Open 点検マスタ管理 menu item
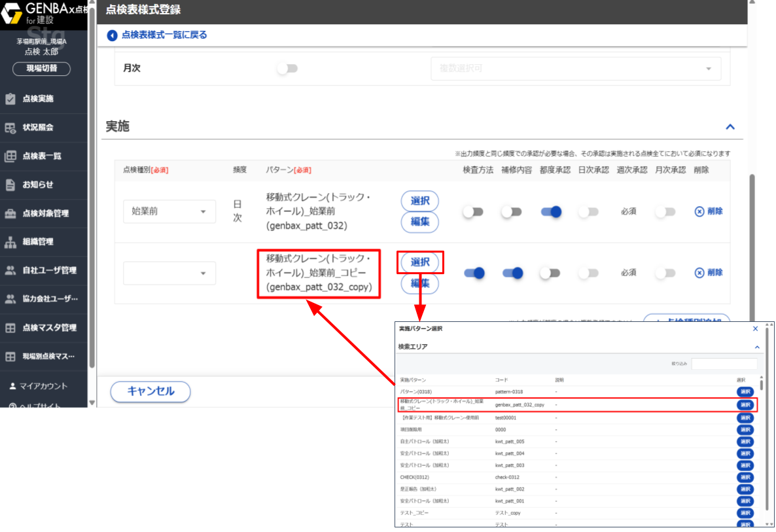This screenshot has height=532, width=776. [x=49, y=328]
